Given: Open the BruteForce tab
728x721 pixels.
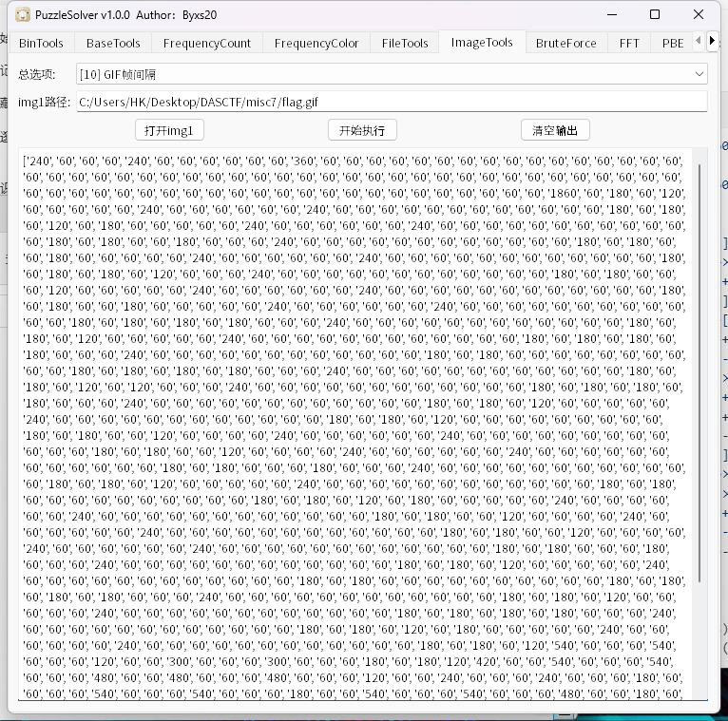Looking at the screenshot, I should (x=565, y=43).
